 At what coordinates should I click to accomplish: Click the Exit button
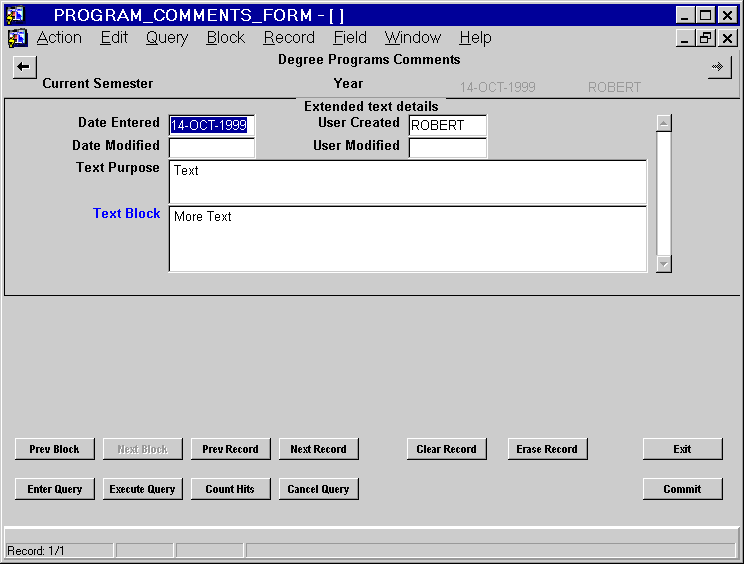pyautogui.click(x=683, y=449)
